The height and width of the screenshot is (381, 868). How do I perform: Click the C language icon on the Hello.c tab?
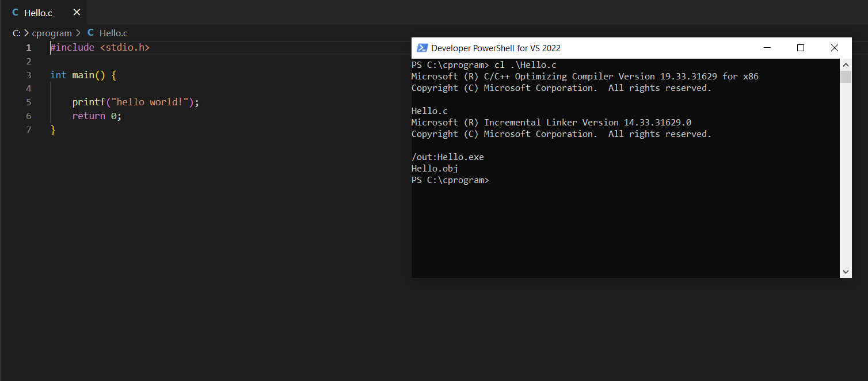[15, 12]
